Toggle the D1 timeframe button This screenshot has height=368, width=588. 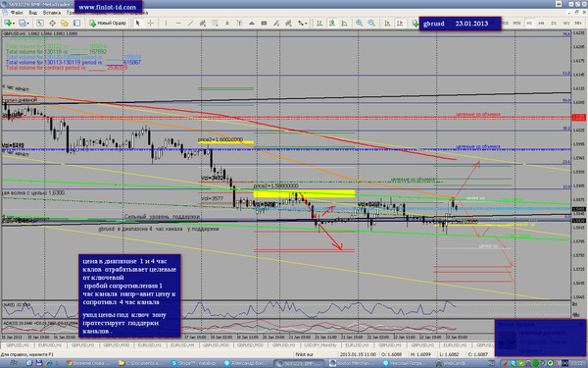tap(554, 24)
